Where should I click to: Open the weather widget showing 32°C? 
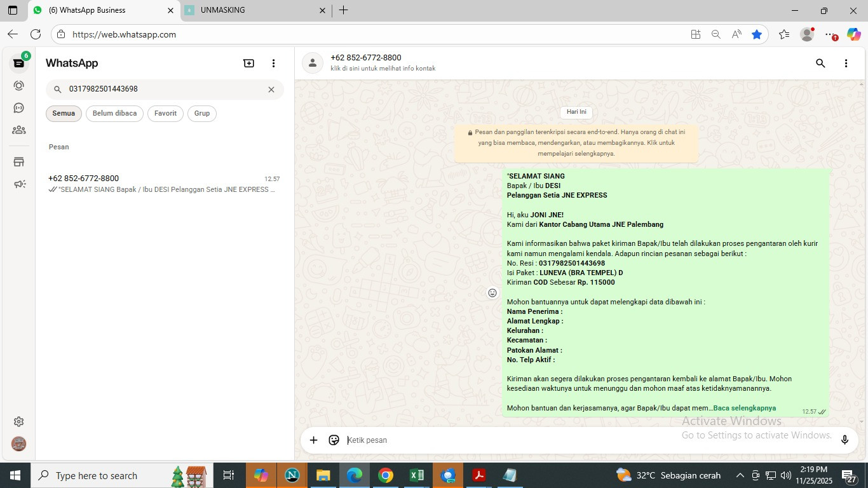(669, 475)
